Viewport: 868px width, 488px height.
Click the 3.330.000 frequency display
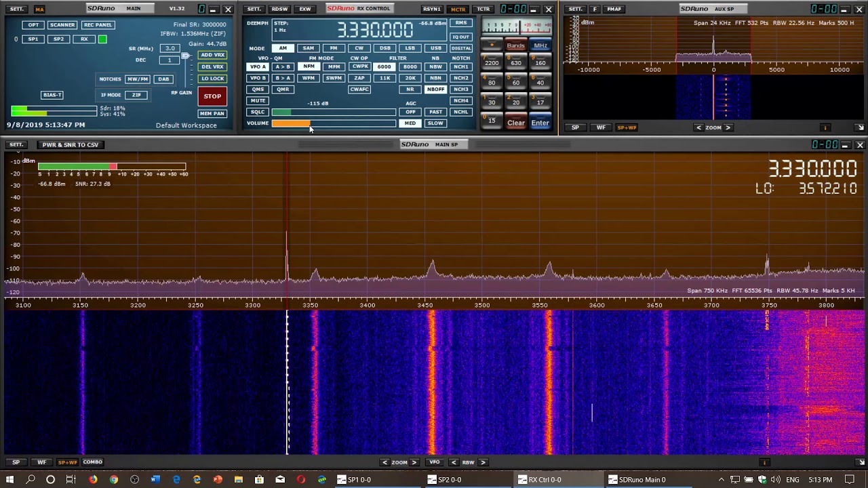(375, 30)
